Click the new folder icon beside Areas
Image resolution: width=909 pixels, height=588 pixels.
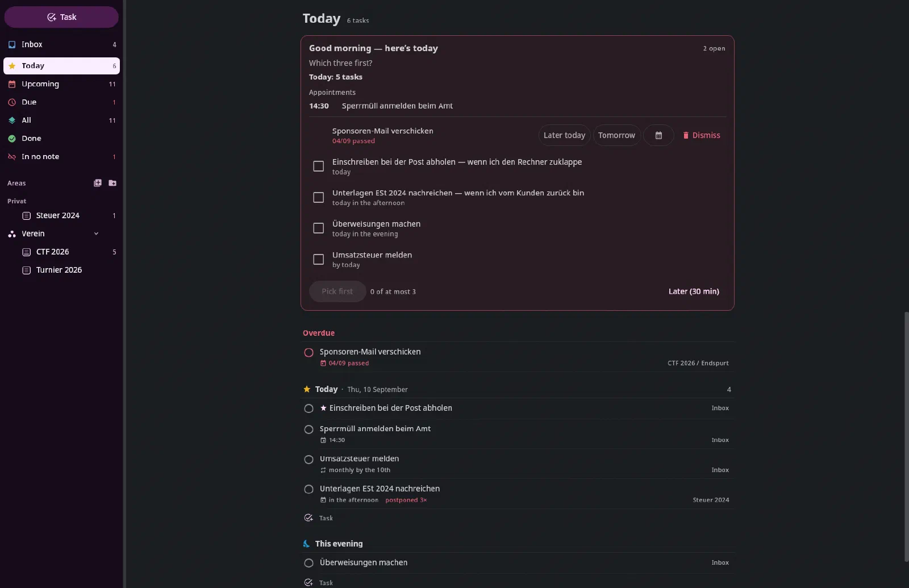112,183
